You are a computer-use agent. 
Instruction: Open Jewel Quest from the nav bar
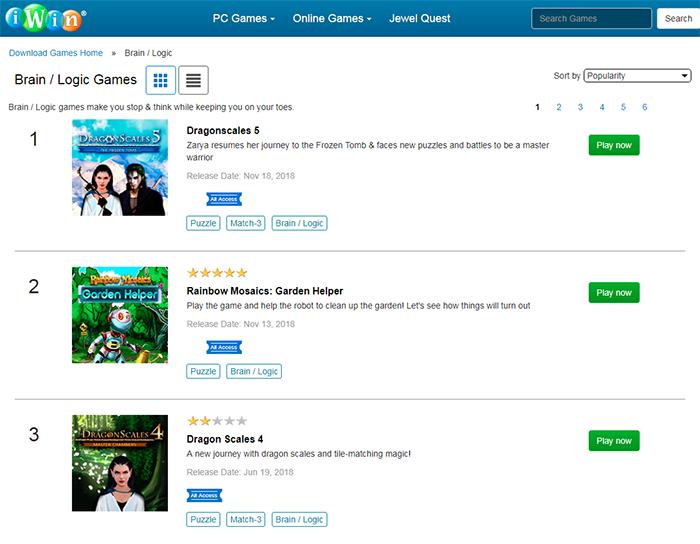[x=419, y=18]
